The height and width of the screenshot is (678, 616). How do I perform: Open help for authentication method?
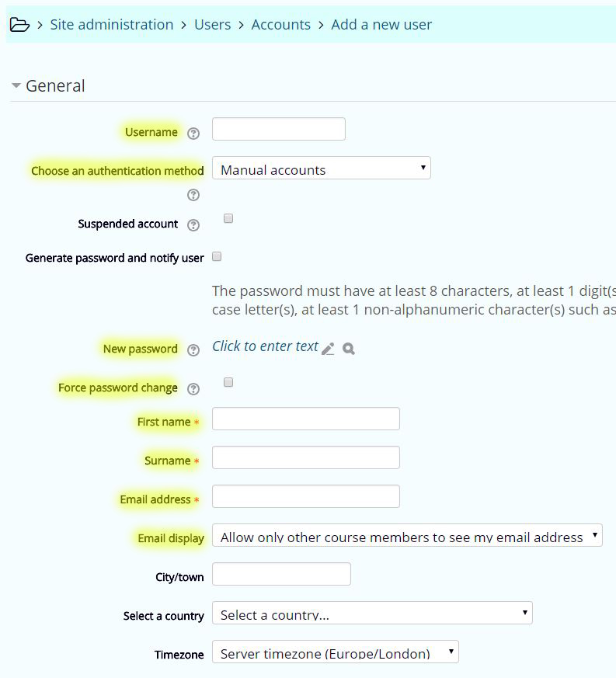pos(194,195)
